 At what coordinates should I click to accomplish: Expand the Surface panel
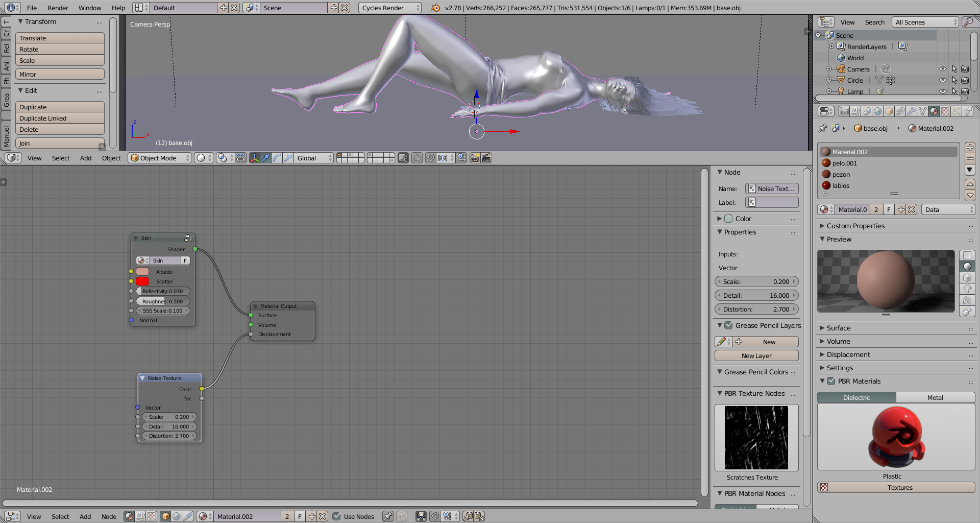[839, 328]
